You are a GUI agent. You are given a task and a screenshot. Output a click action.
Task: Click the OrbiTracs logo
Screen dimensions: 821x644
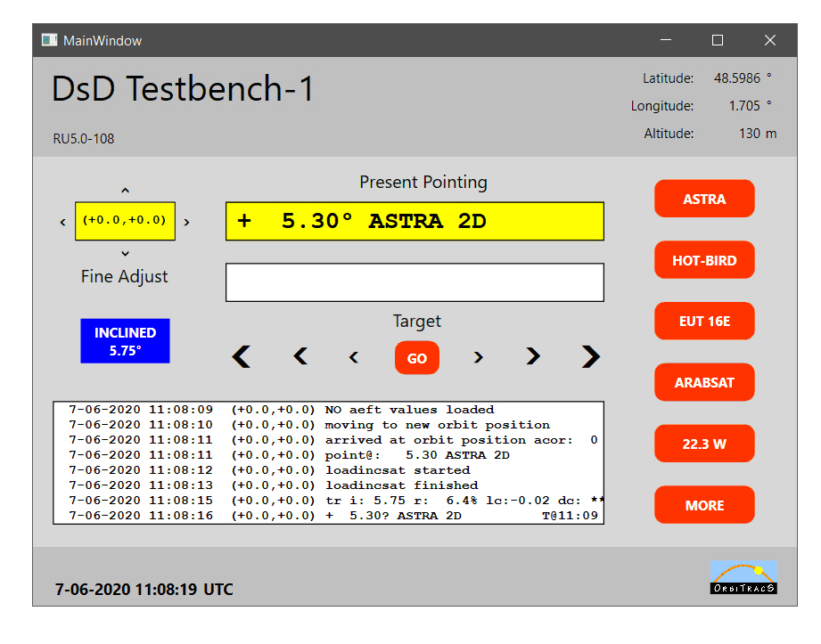coord(743,577)
